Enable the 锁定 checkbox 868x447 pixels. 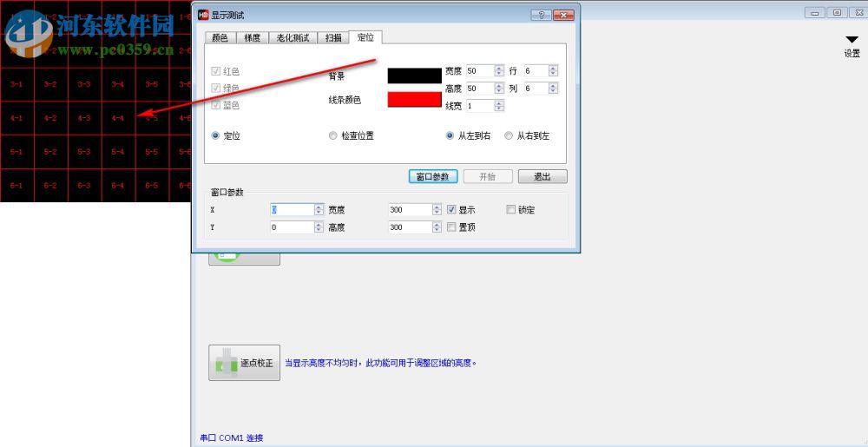coord(510,210)
